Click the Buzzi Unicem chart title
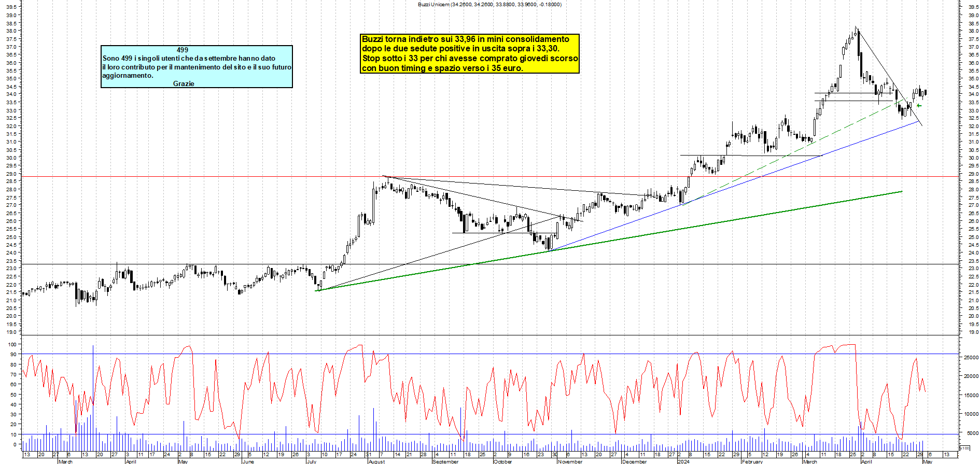 click(490, 4)
